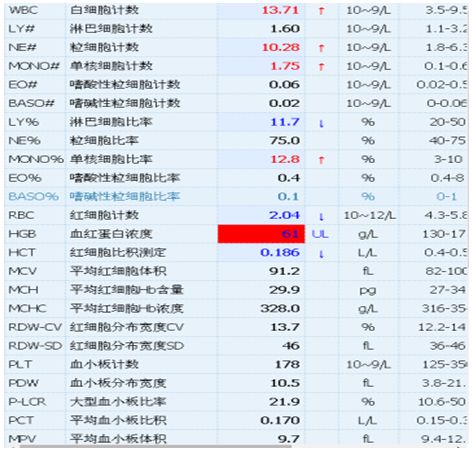Click the P-LCR row code

pos(27,402)
